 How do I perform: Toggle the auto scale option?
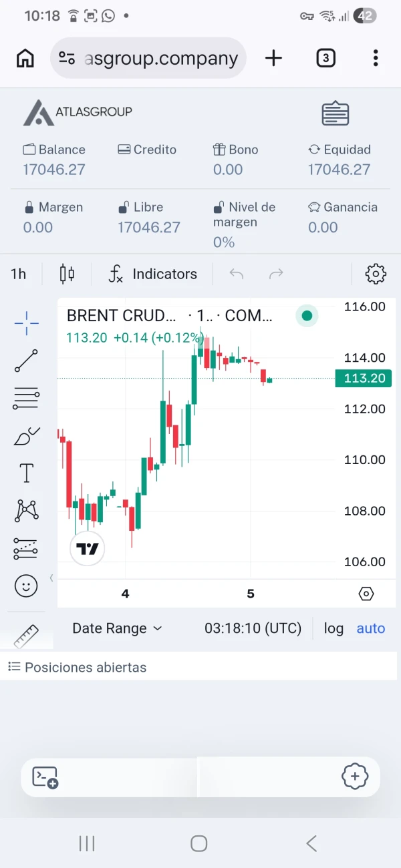[x=371, y=628]
